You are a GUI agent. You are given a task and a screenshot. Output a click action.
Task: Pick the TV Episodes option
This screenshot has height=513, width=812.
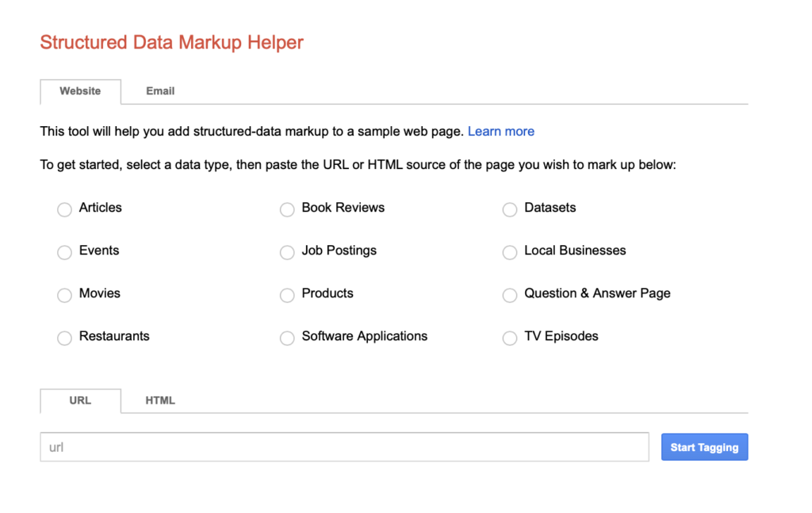click(510, 338)
